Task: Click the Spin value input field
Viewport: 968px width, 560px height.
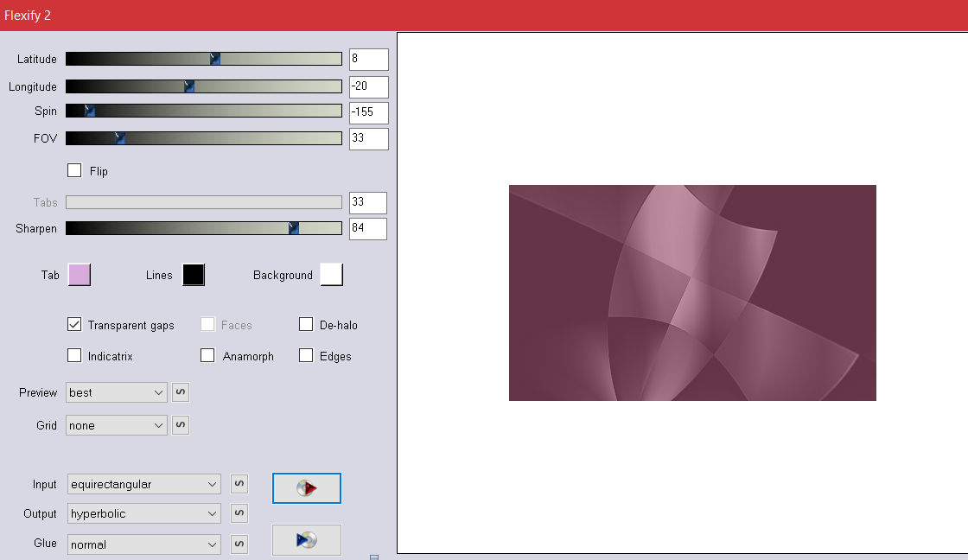Action: pos(368,112)
